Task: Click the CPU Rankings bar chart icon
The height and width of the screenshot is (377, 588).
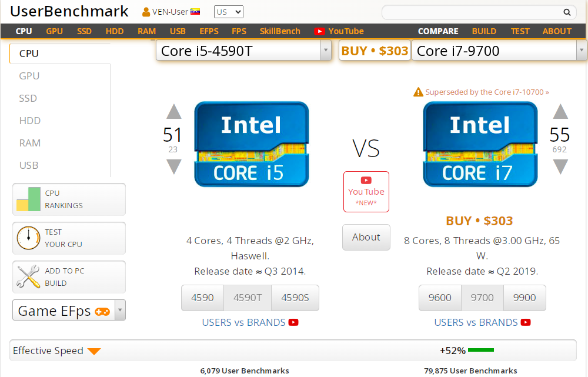Action: [28, 199]
